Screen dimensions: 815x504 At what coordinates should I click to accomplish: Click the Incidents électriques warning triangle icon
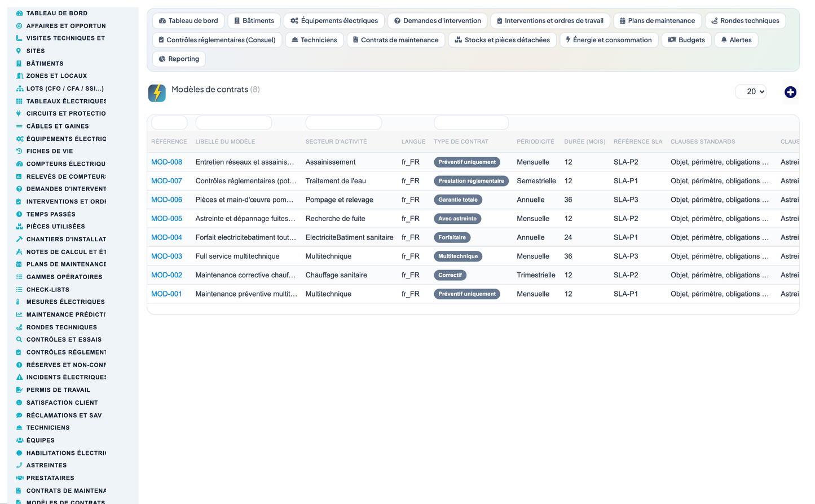pyautogui.click(x=19, y=377)
